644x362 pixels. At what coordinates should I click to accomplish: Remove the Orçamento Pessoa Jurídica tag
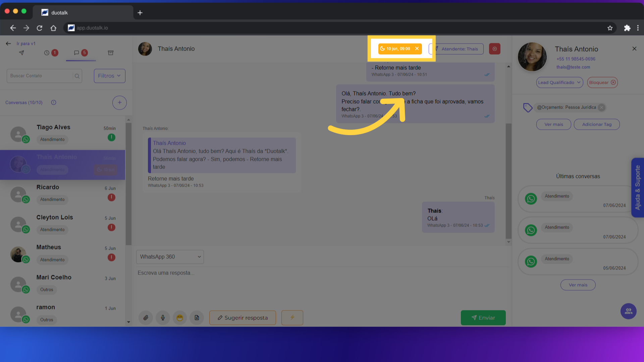pyautogui.click(x=602, y=108)
